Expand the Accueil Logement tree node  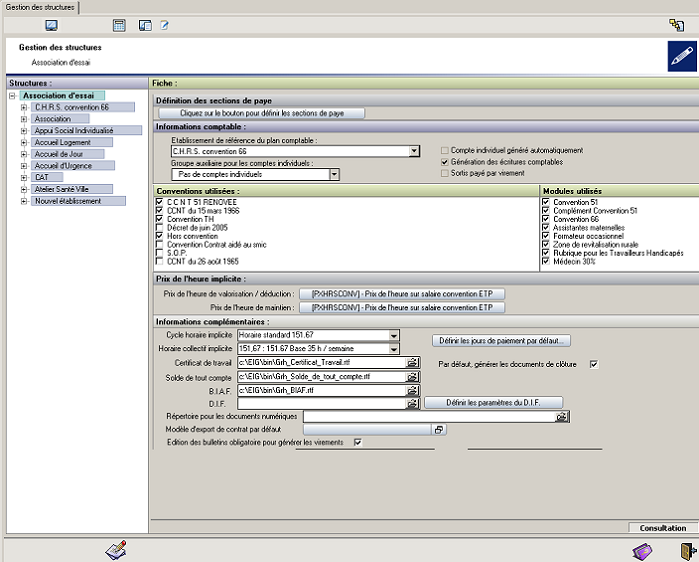pos(24,142)
